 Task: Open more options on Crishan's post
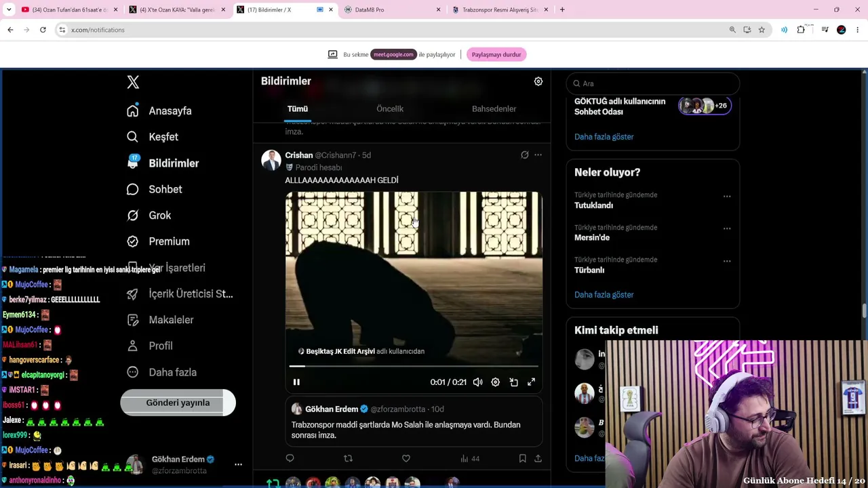(x=538, y=155)
